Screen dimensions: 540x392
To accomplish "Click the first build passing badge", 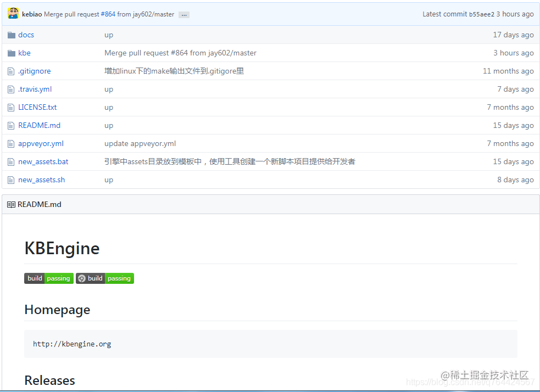I will [x=48, y=278].
